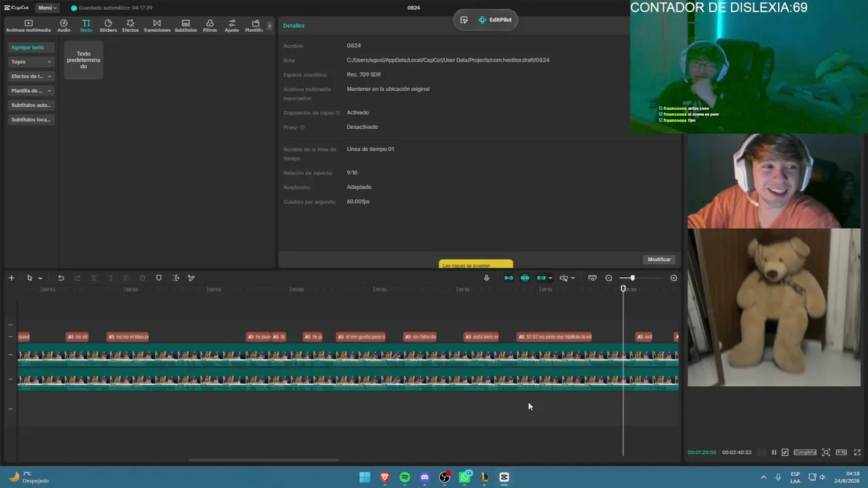Click the plus icon on timeline toolbar
The height and width of the screenshot is (488, 868).
pyautogui.click(x=11, y=278)
